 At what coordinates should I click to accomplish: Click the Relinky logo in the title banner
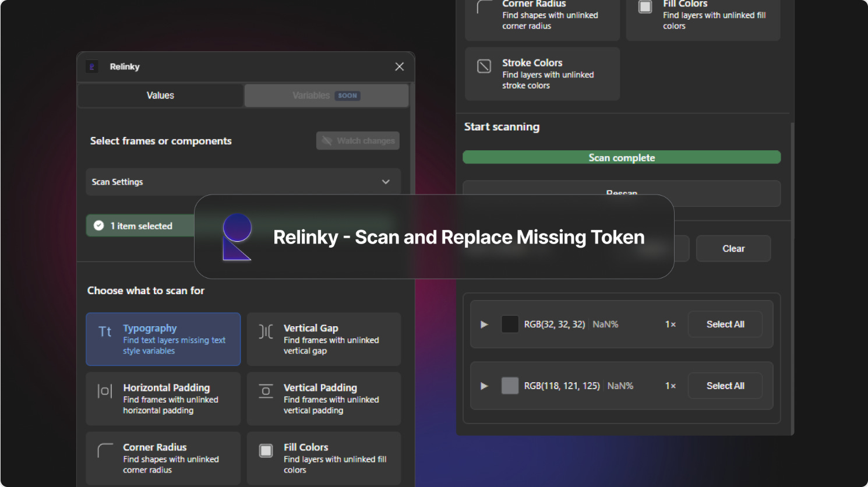click(x=237, y=237)
